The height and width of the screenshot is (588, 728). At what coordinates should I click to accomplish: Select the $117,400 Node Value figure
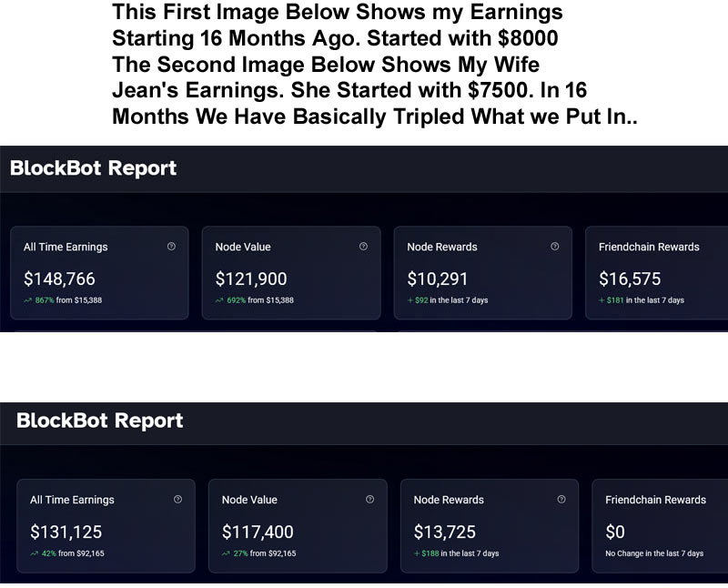[x=258, y=532]
